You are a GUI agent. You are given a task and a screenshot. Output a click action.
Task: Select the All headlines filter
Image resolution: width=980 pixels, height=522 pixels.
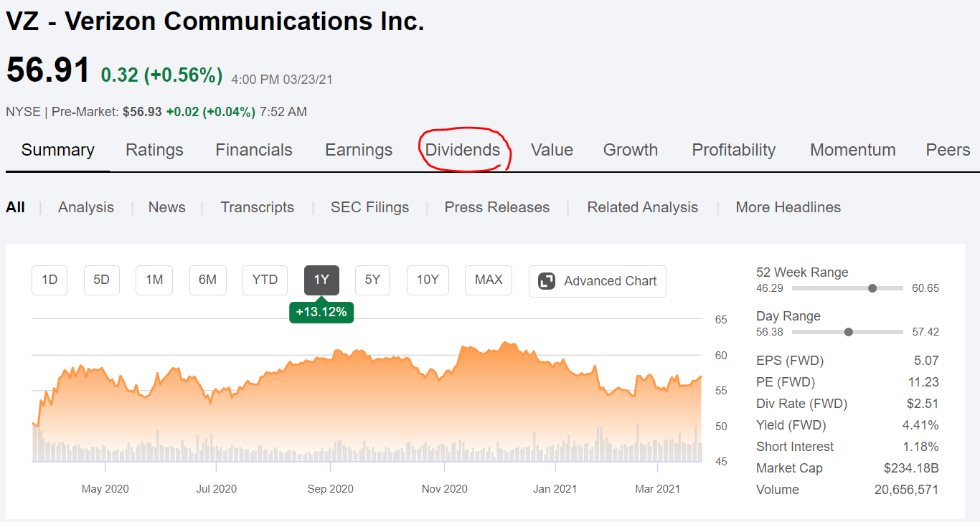(x=15, y=207)
